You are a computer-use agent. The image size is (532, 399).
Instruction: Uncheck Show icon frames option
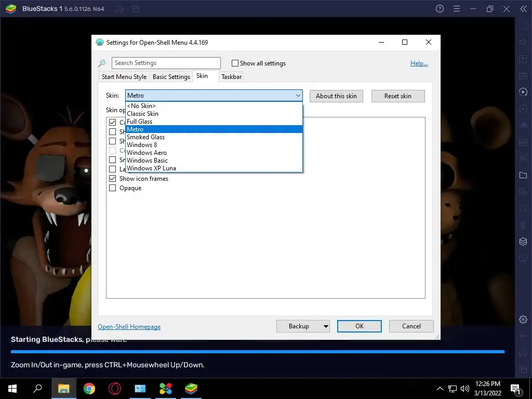(112, 179)
